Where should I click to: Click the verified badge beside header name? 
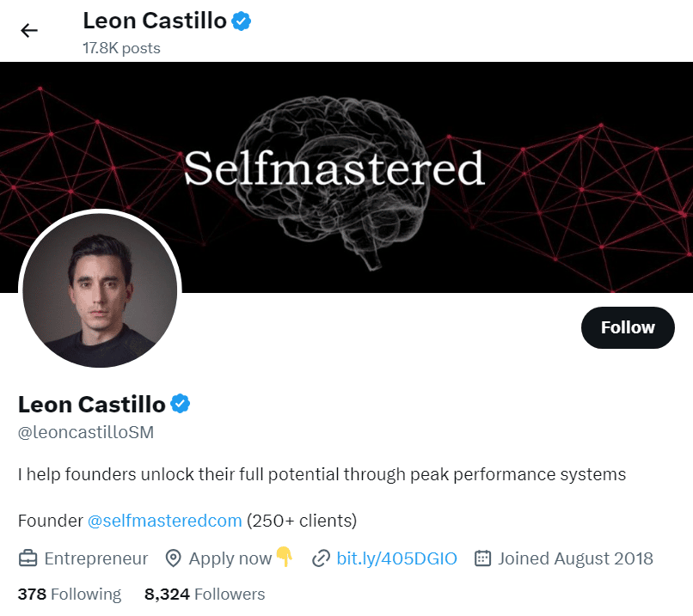[242, 21]
